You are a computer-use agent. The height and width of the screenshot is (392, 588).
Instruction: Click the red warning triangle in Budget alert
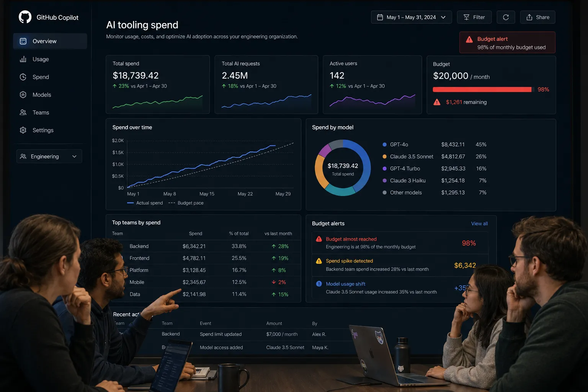(469, 39)
